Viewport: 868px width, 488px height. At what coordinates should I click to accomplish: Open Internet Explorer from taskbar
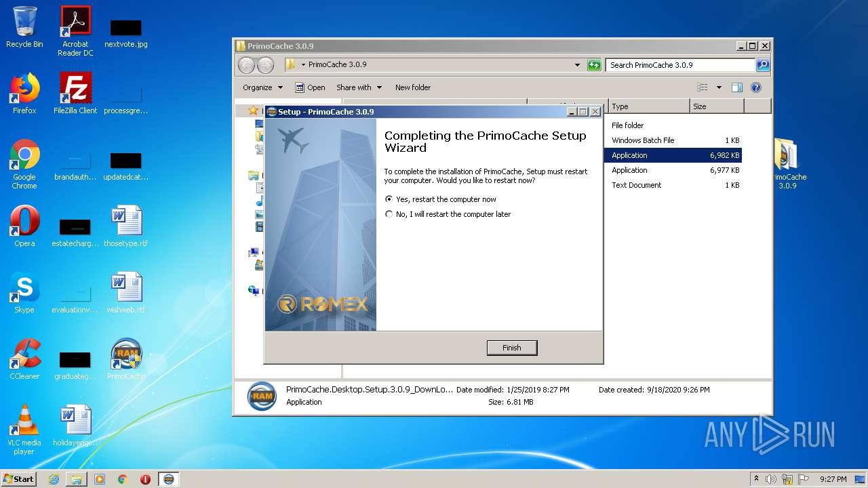[54, 479]
